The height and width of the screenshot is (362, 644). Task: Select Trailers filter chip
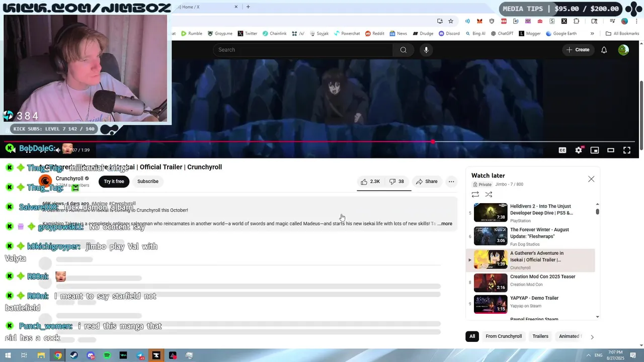click(540, 336)
